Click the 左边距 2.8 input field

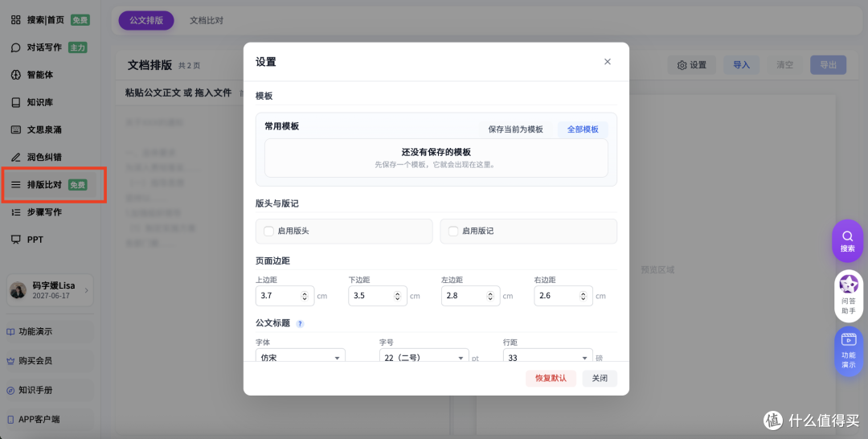[x=470, y=296]
